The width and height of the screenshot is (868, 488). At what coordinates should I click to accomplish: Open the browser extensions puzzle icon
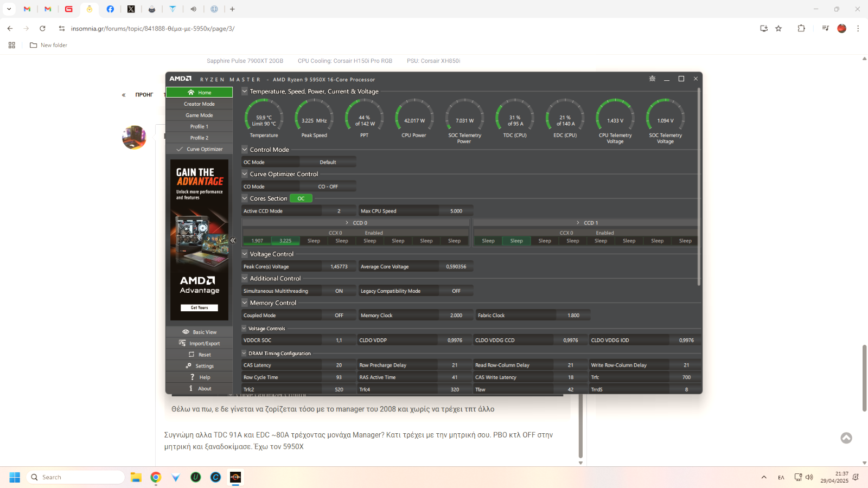pyautogui.click(x=801, y=28)
